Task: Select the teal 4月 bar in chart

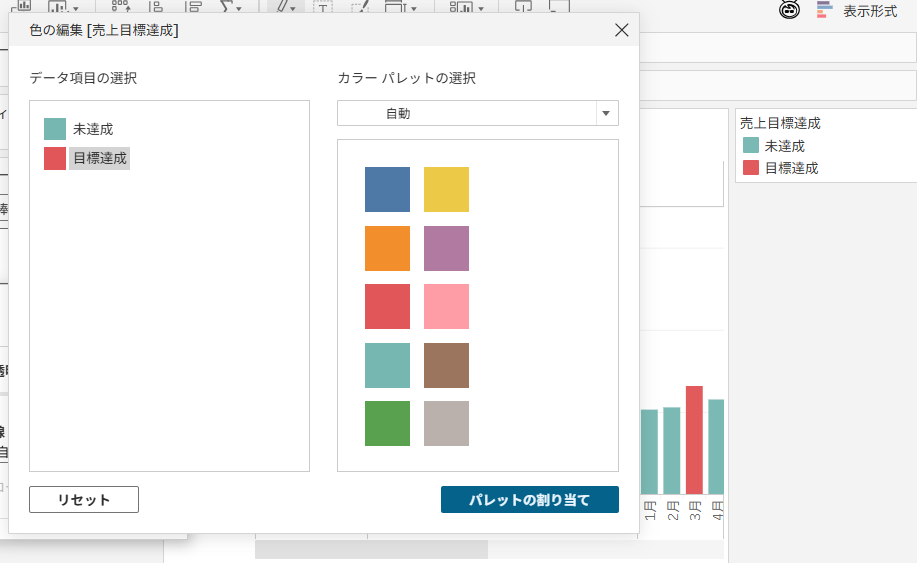Action: [716, 447]
